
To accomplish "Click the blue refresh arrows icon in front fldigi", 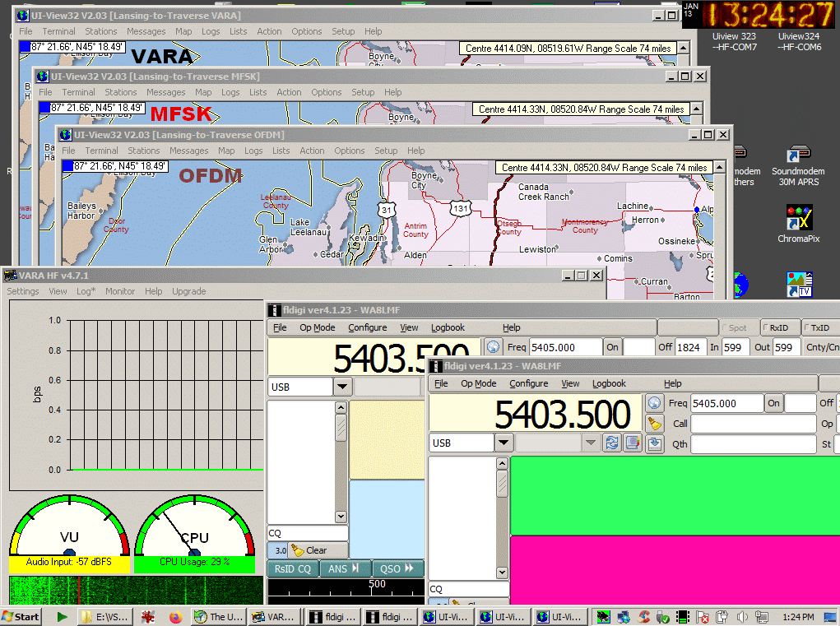I will [x=612, y=443].
